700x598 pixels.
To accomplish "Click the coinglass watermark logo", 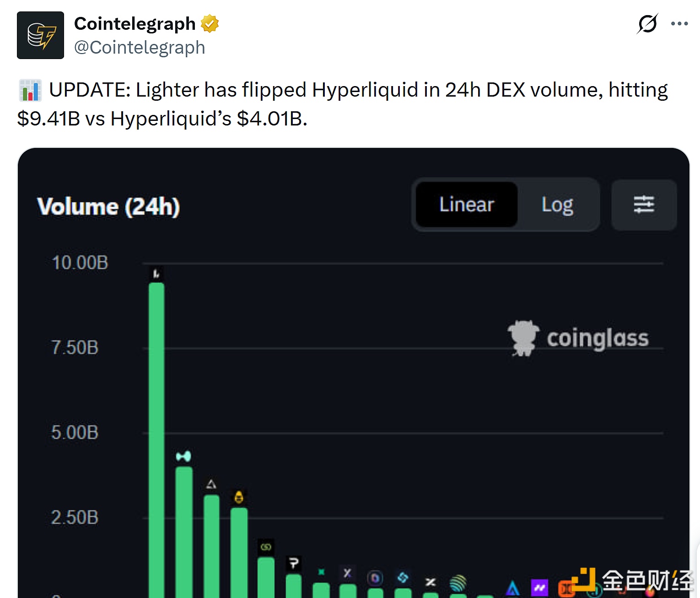I will (x=578, y=338).
